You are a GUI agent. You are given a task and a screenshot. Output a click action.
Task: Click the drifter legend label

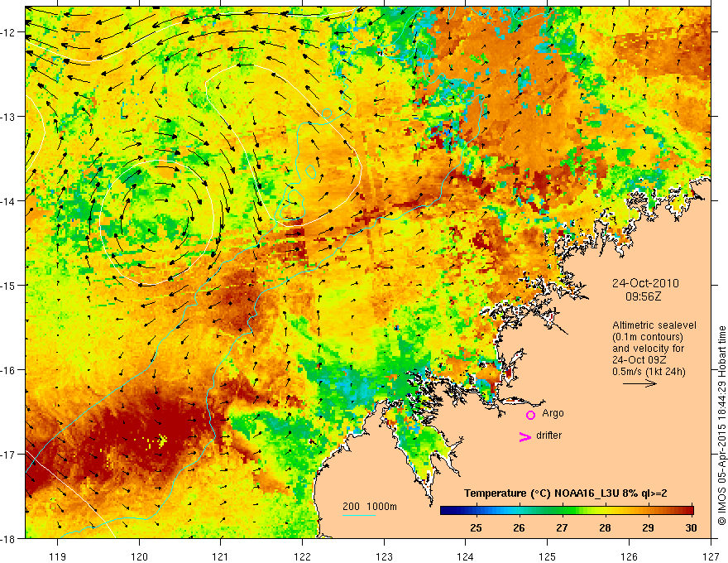548,435
